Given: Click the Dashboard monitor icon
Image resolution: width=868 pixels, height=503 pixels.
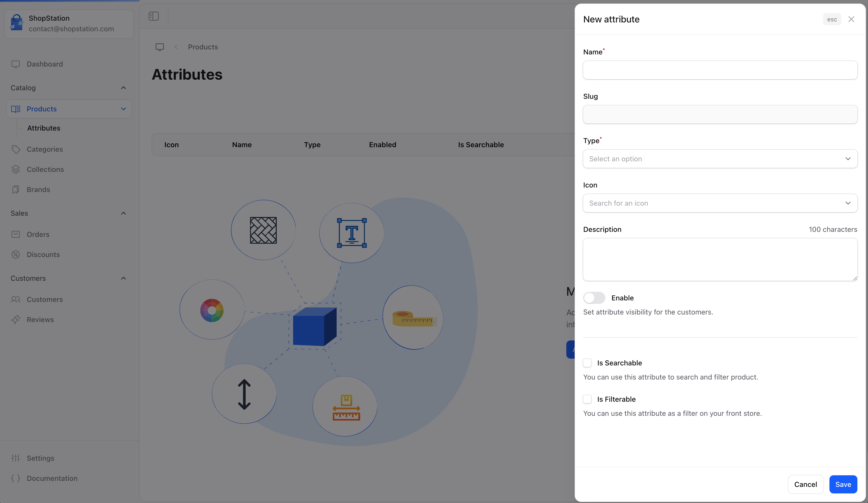Looking at the screenshot, I should [16, 64].
